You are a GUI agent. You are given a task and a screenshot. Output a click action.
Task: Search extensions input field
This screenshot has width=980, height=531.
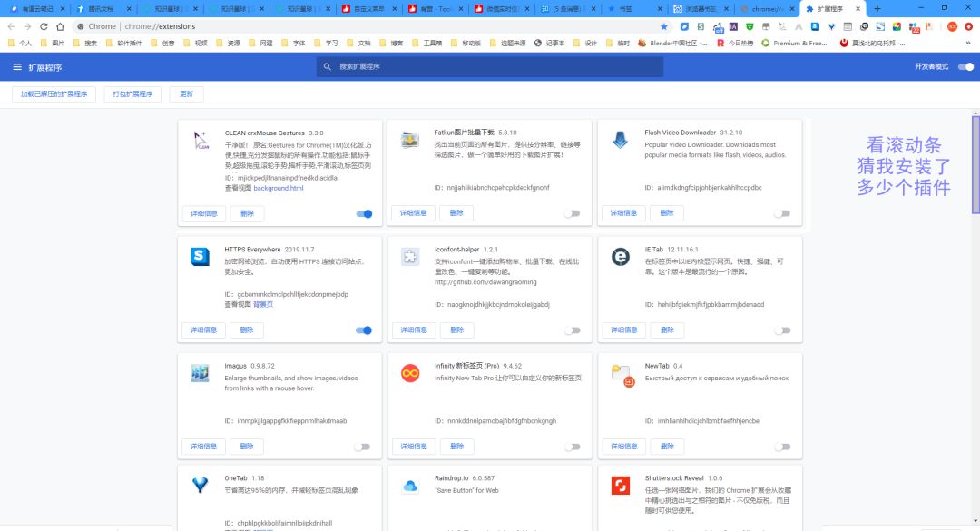(490, 66)
